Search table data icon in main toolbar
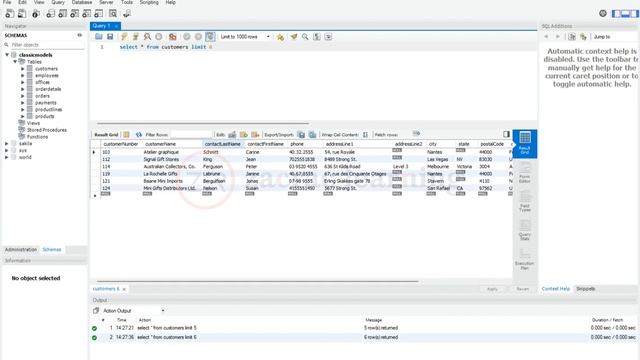The image size is (640, 360). pos(113,13)
